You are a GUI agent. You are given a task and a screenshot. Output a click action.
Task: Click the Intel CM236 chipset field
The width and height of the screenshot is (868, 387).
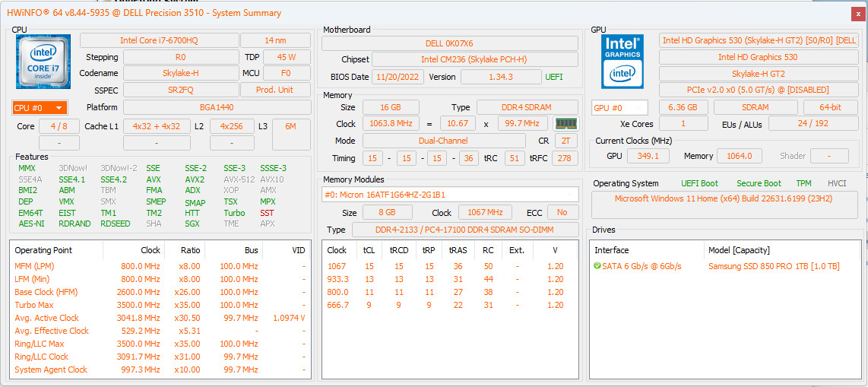[474, 59]
